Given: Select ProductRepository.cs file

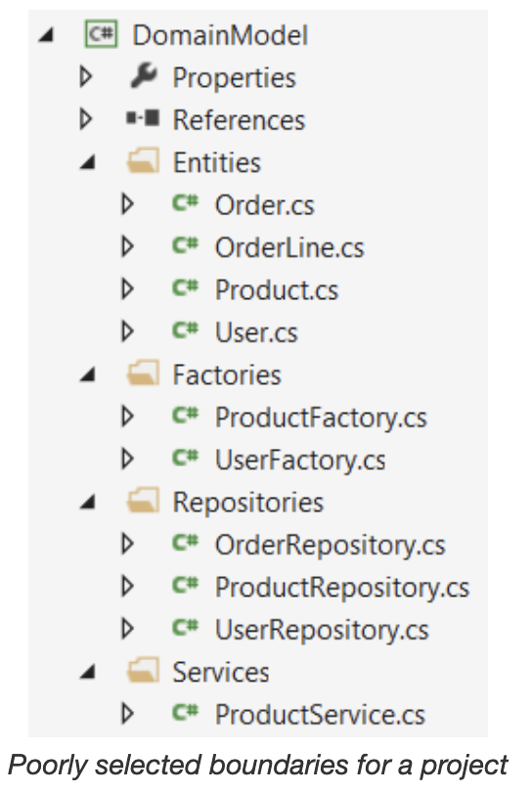Looking at the screenshot, I should point(342,588).
